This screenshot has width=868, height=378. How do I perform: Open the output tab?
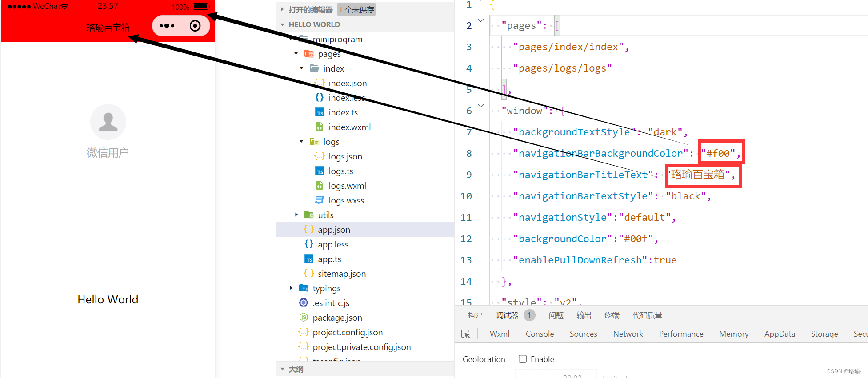[x=584, y=315]
